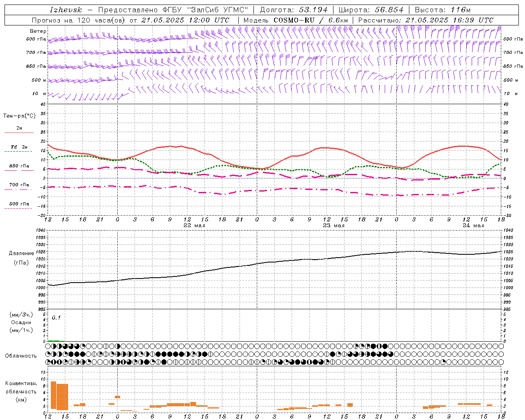The width and height of the screenshot is (525, 420).
Task: Click the "Ветер" wind section label
Action: [38, 31]
